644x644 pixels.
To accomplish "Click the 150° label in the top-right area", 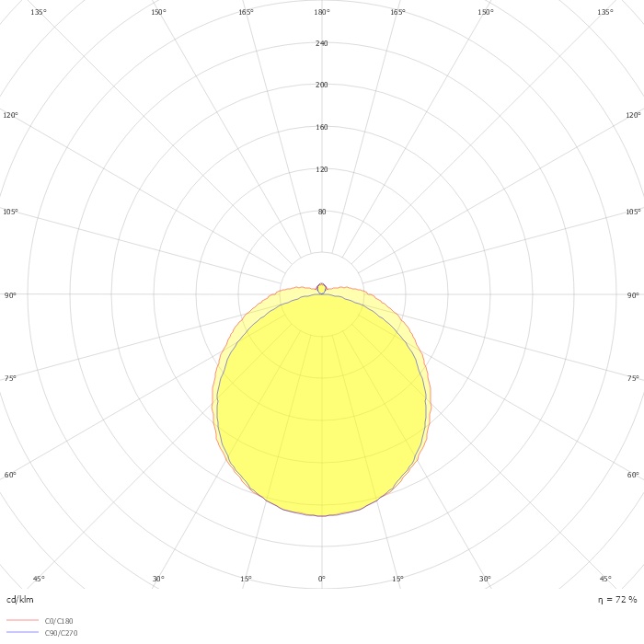I will point(486,12).
